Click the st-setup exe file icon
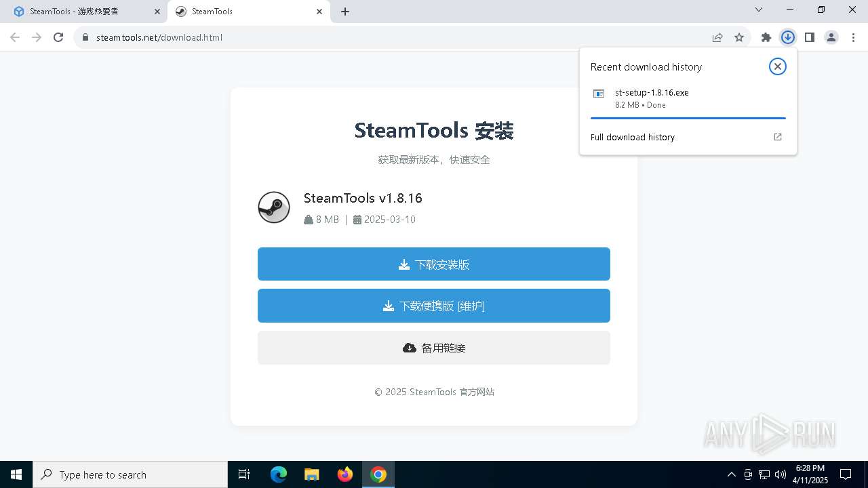Image resolution: width=868 pixels, height=488 pixels. coord(599,94)
